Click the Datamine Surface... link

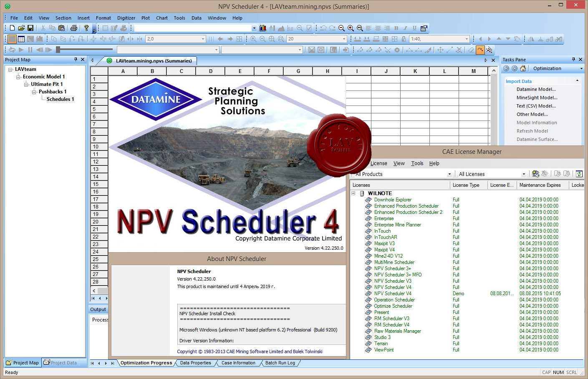tap(537, 139)
